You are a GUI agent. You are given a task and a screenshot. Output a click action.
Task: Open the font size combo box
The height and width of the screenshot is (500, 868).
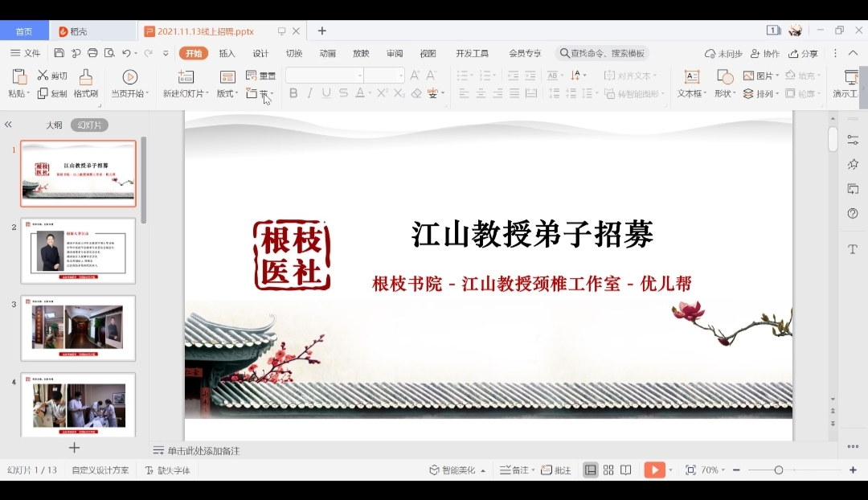tap(384, 76)
